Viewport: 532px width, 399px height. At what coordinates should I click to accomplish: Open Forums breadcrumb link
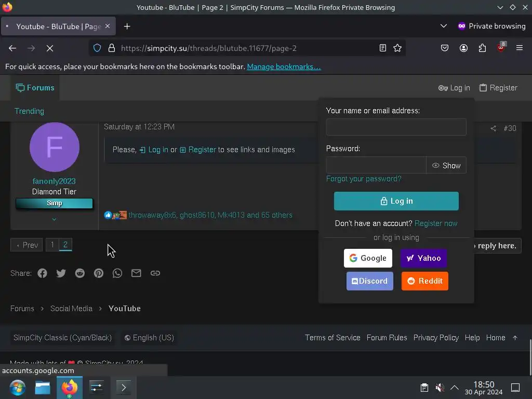(22, 309)
